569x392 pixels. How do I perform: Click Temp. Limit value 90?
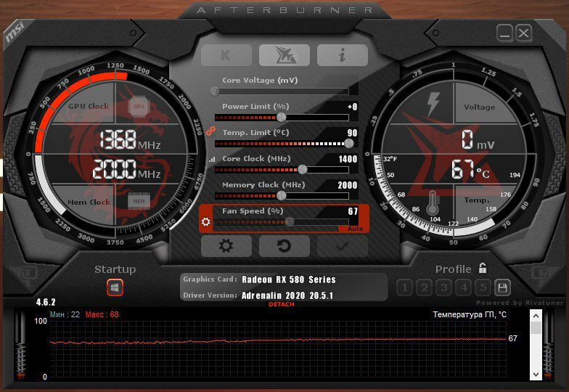[352, 133]
